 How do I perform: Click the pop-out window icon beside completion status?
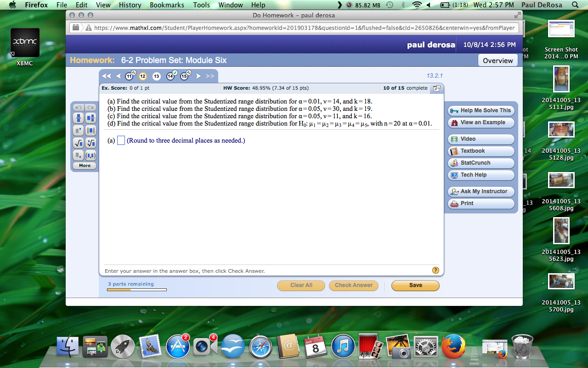[436, 88]
